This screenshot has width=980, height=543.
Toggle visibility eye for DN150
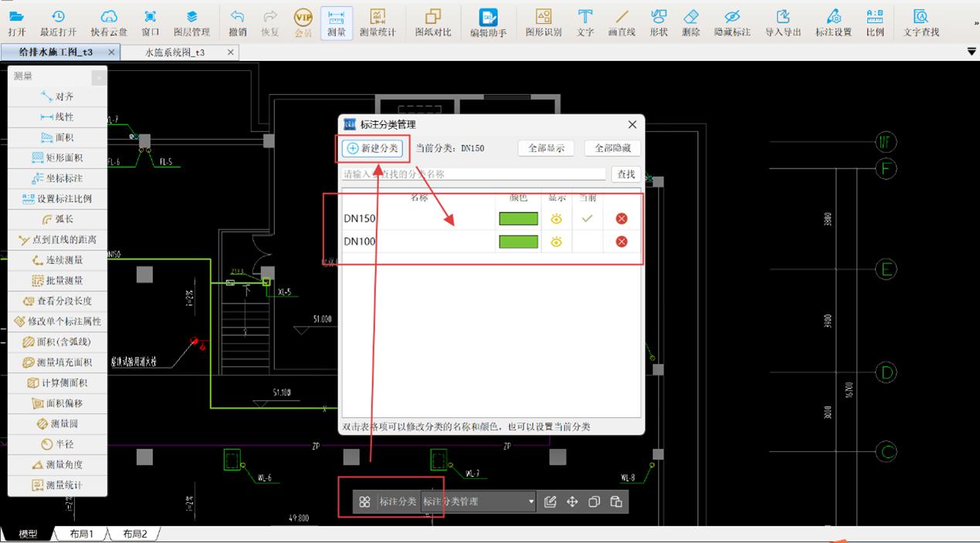click(556, 219)
